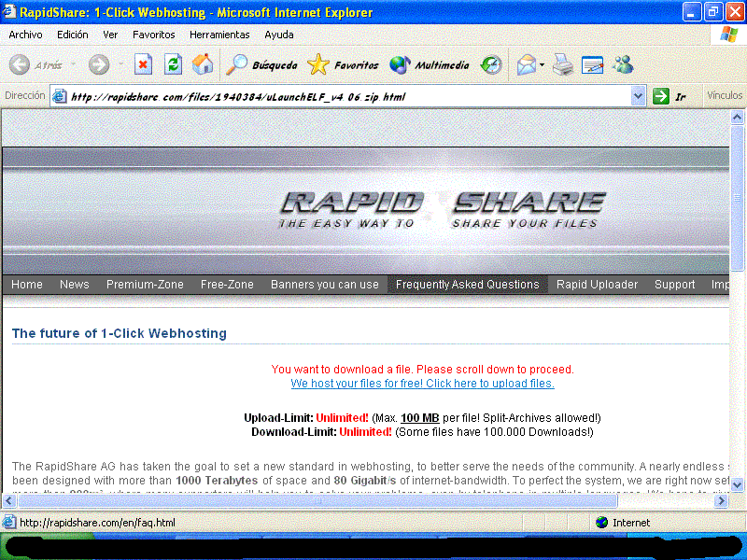The width and height of the screenshot is (747, 560).
Task: Go to Home in RapidShare navbar
Action: [x=27, y=285]
